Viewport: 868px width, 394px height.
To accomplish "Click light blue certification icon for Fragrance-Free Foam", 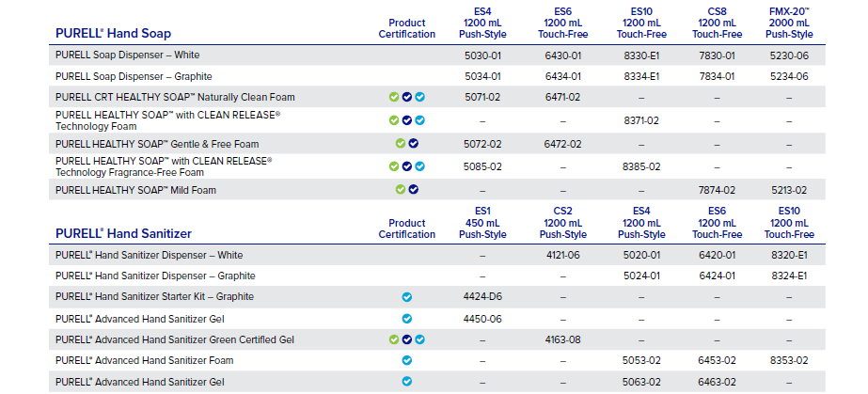I will 420,166.
